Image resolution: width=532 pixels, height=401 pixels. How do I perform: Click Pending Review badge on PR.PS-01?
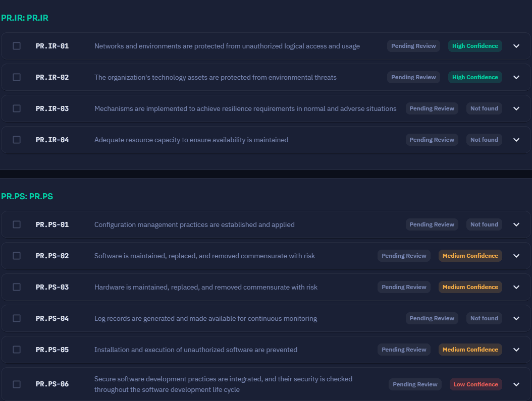pos(432,224)
